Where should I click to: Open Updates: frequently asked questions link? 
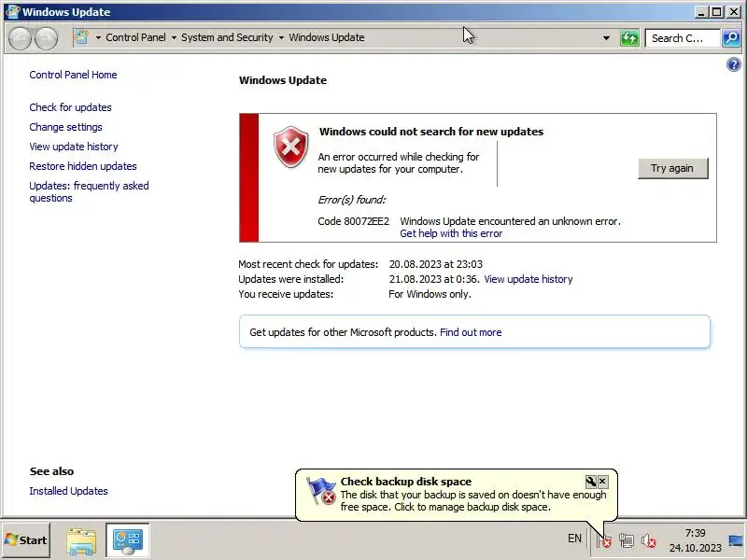click(x=89, y=192)
